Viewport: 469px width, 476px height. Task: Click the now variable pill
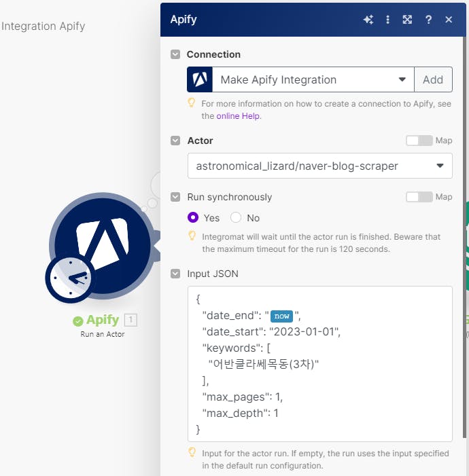[x=282, y=316]
